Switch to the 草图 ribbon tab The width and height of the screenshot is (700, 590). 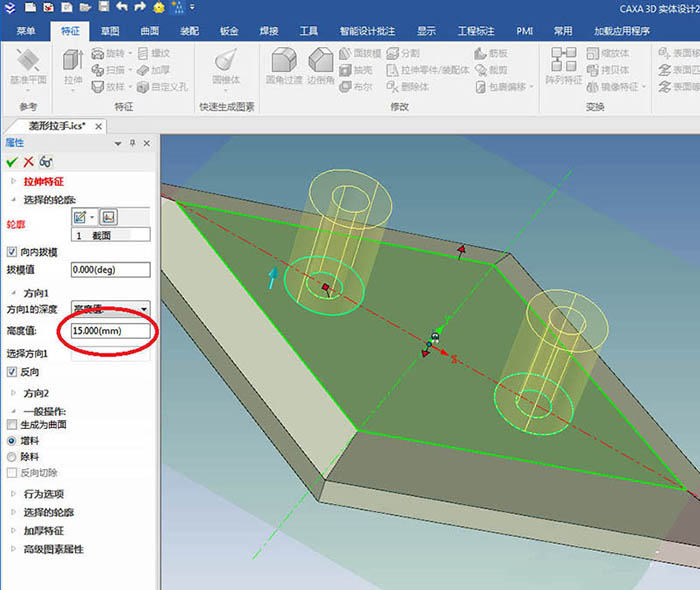point(110,31)
